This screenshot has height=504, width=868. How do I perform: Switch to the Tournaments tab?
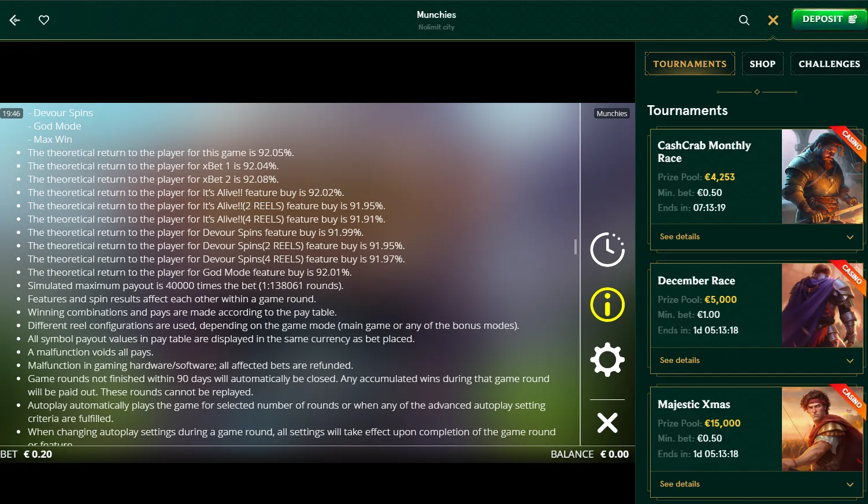pyautogui.click(x=690, y=64)
